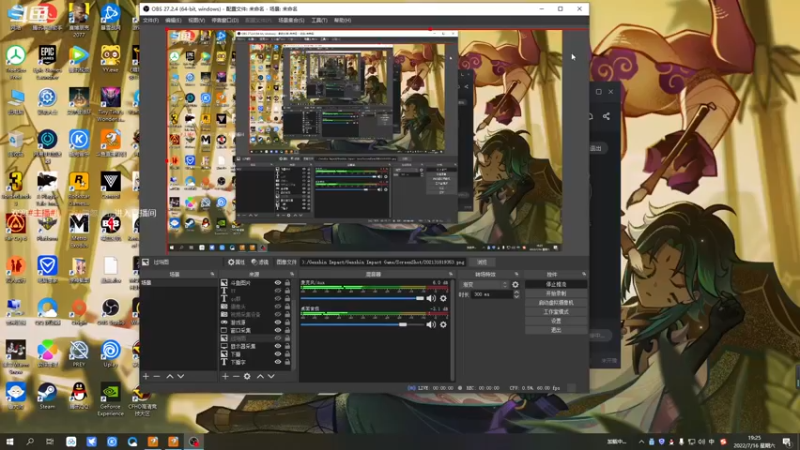The width and height of the screenshot is (800, 450).
Task: Add a new scene with the plus button
Action: click(146, 377)
